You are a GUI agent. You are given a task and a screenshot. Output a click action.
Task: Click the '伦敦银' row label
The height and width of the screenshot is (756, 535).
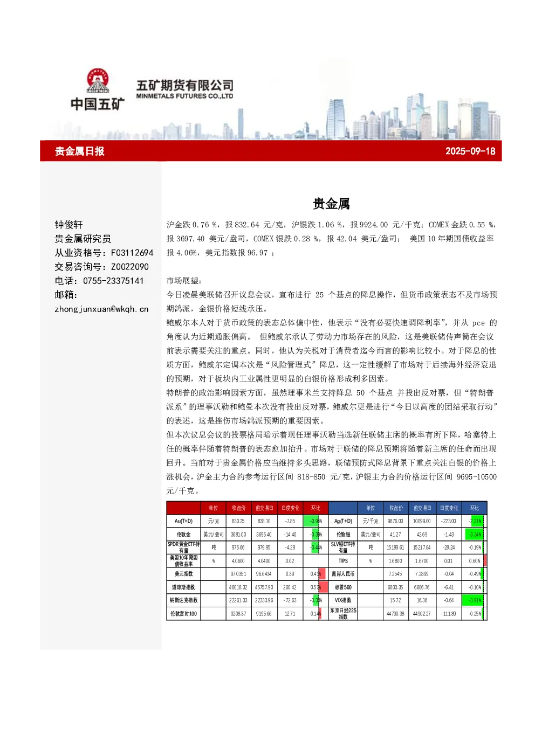point(343,535)
